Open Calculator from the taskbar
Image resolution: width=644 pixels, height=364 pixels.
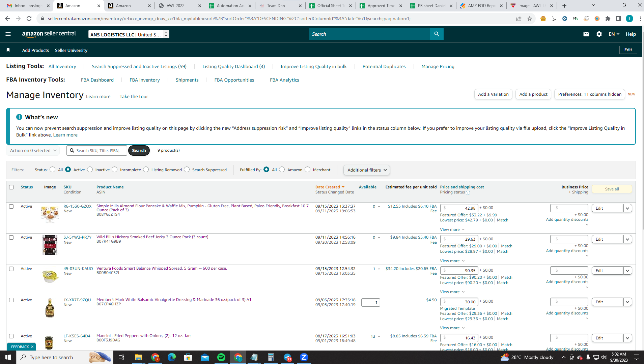coord(271,357)
